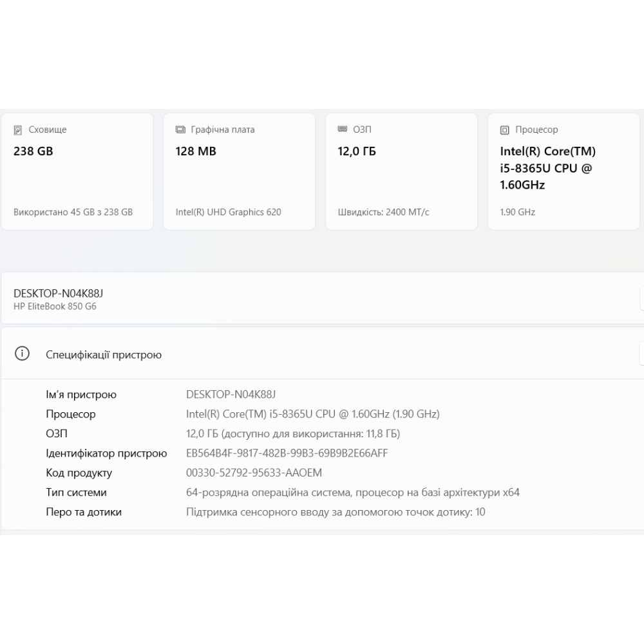Viewport: 644px width, 644px height.
Task: Click the graphics card icon beside Графічна плата
Action: coord(180,130)
